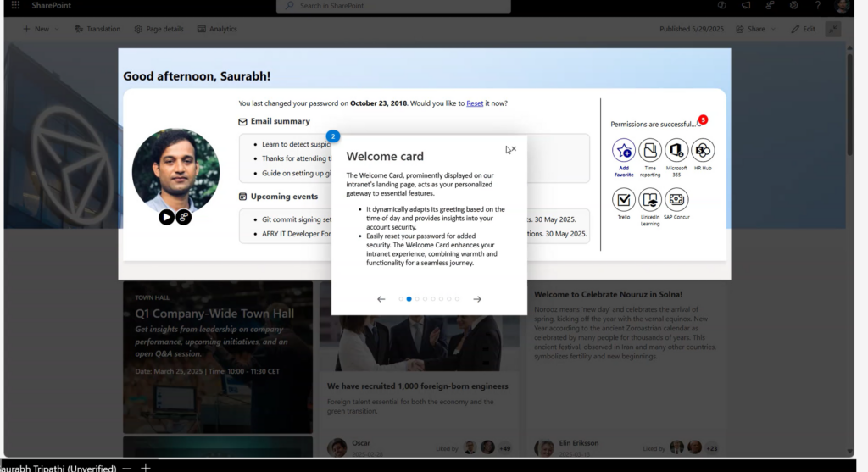This screenshot has height=472, width=868.
Task: Click the Published 5/29/2025 status text
Action: pyautogui.click(x=692, y=29)
